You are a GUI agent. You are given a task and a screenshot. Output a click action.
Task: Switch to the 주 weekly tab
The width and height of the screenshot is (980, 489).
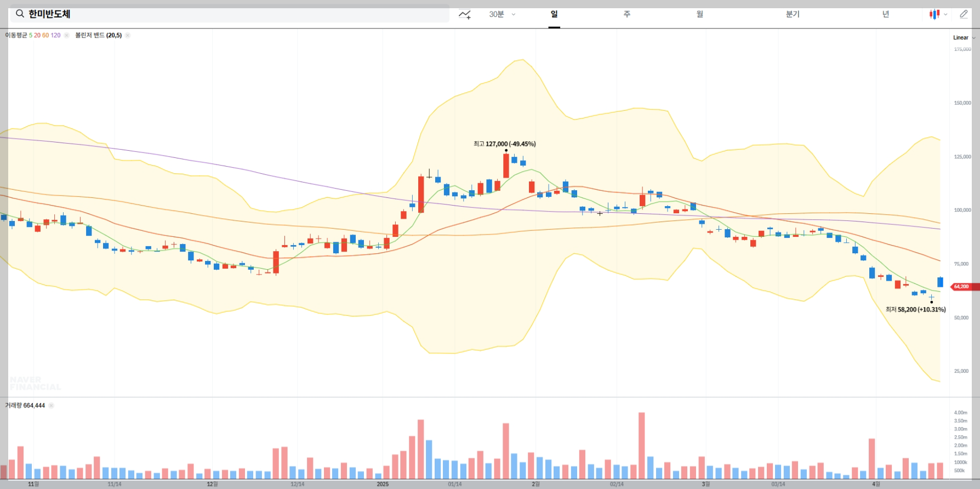point(627,14)
